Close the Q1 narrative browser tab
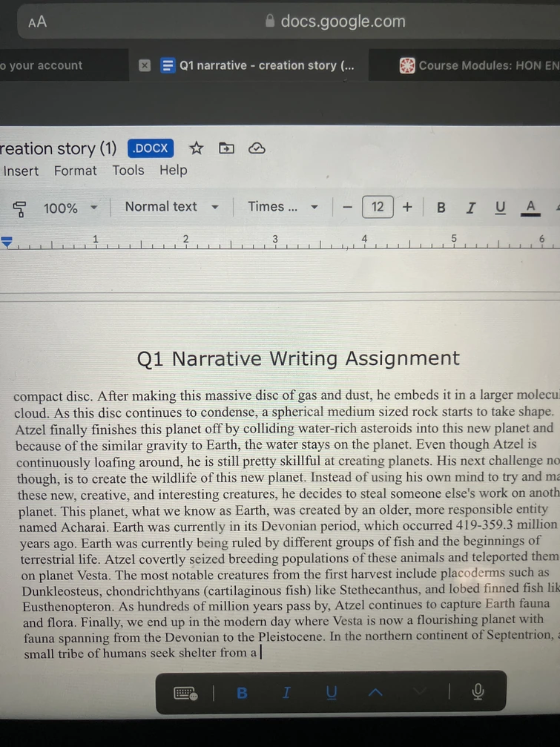The width and height of the screenshot is (560, 747). (145, 65)
